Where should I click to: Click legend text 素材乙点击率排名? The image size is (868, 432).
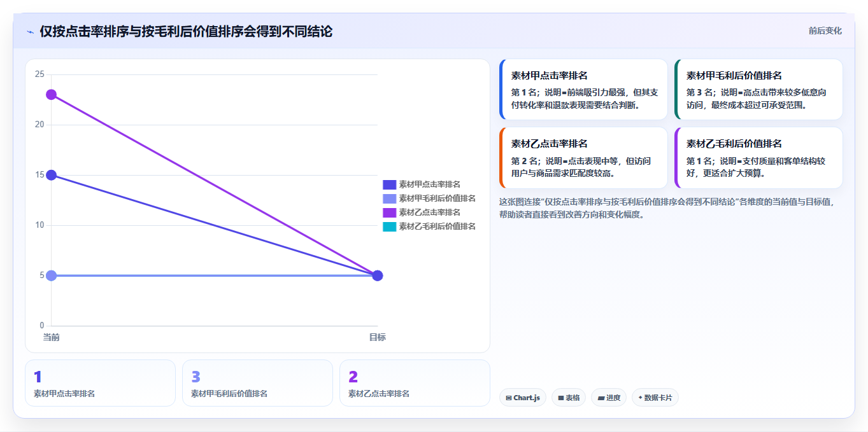(x=430, y=213)
